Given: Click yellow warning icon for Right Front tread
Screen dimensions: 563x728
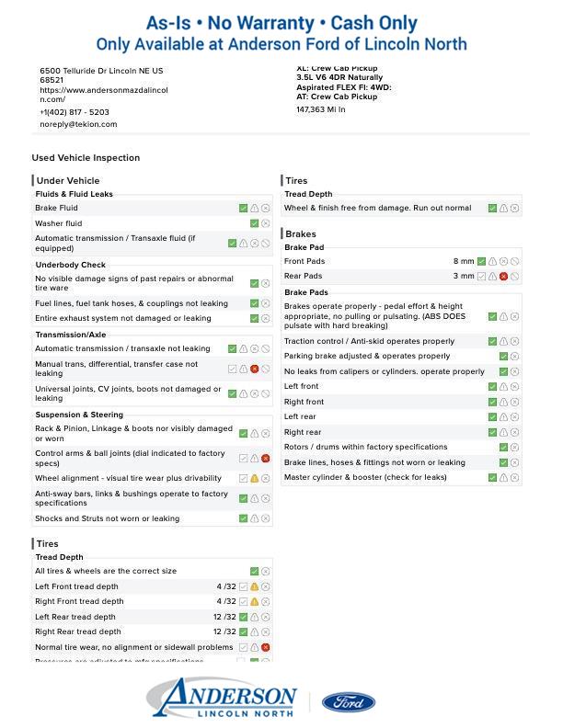Looking at the screenshot, I should coord(255,602).
